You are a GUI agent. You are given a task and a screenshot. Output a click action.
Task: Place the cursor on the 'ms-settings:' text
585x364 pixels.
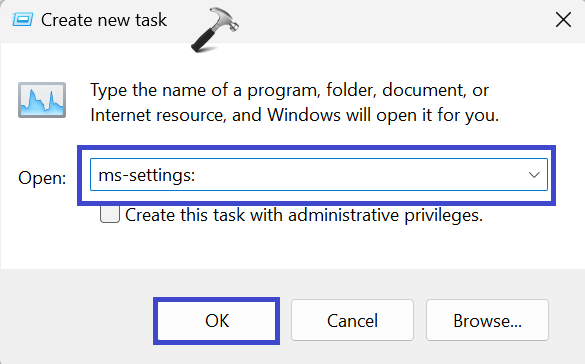[x=147, y=175]
